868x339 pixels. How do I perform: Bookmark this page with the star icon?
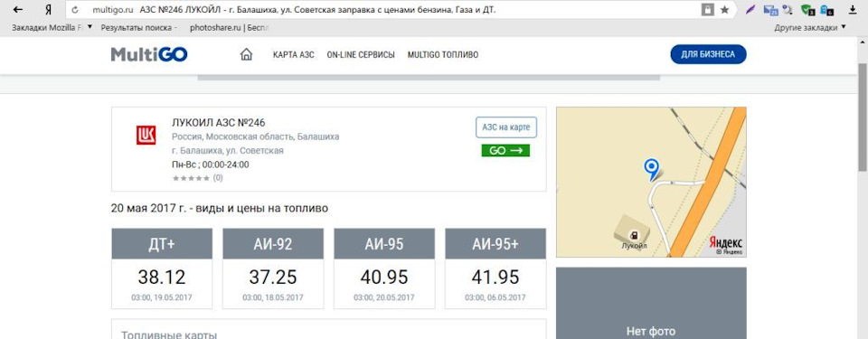[724, 10]
